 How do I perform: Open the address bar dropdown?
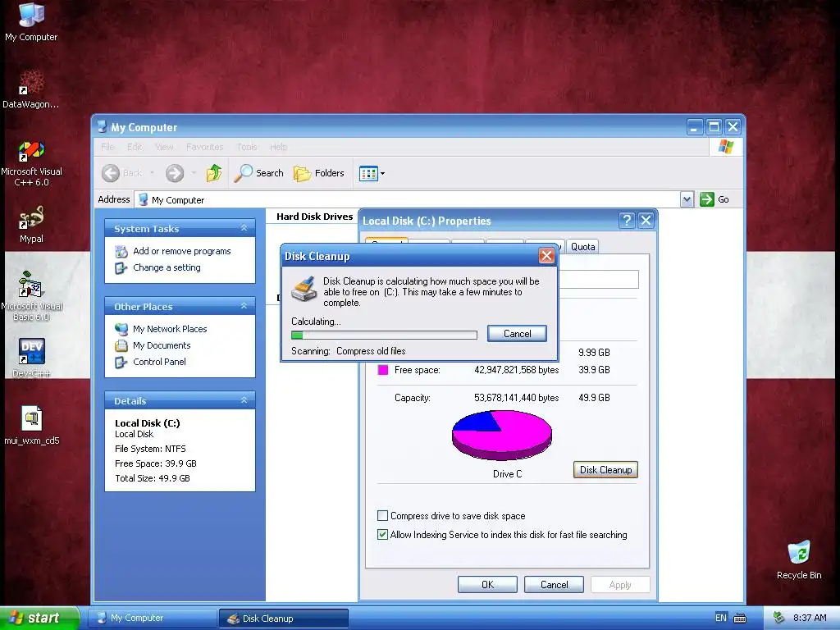pyautogui.click(x=687, y=200)
